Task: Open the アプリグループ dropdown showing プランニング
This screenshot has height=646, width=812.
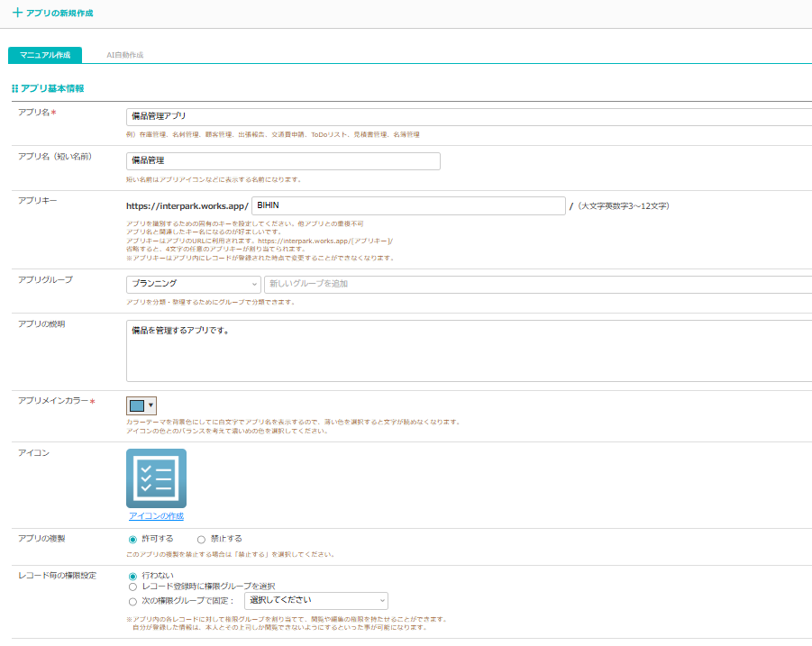Action: pyautogui.click(x=193, y=284)
